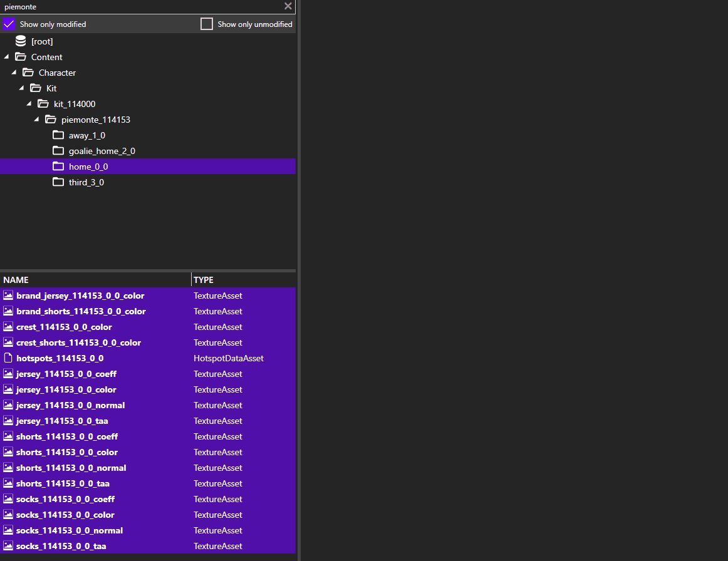Screen dimensions: 728x561
Task: Toggle Show only modified off then verify
Action: point(8,23)
